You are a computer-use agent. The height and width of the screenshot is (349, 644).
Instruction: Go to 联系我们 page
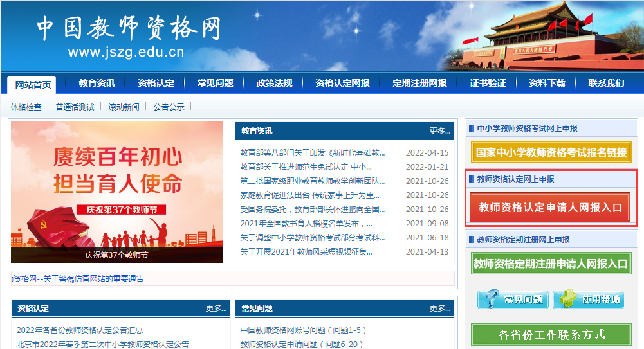point(606,84)
